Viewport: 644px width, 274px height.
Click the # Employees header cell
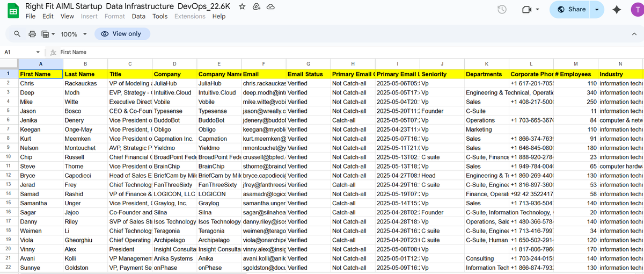click(x=575, y=74)
